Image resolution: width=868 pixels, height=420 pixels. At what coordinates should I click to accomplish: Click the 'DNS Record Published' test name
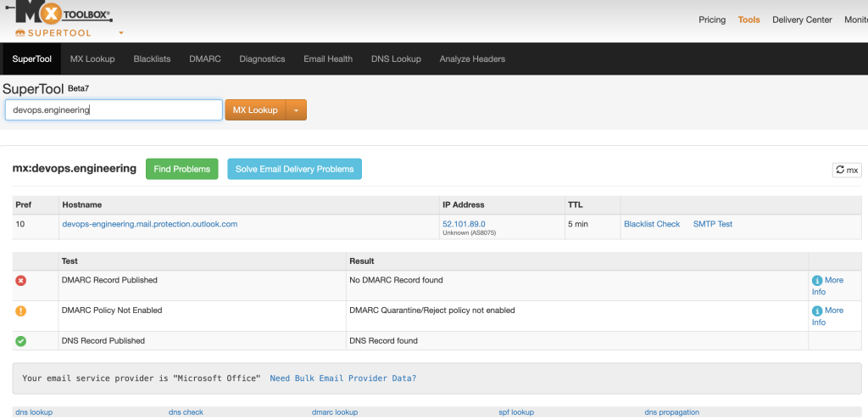(103, 341)
